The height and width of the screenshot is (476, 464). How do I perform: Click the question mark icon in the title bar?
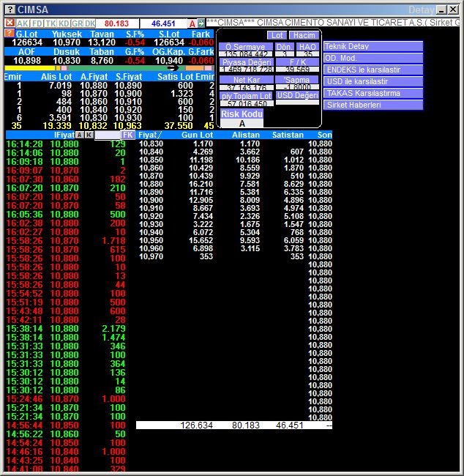pos(10,10)
